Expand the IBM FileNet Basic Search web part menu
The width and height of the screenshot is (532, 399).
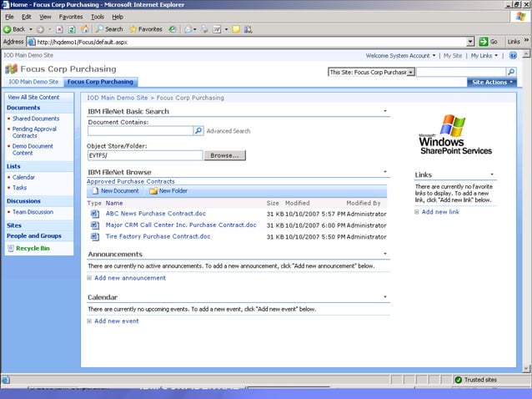pos(384,111)
